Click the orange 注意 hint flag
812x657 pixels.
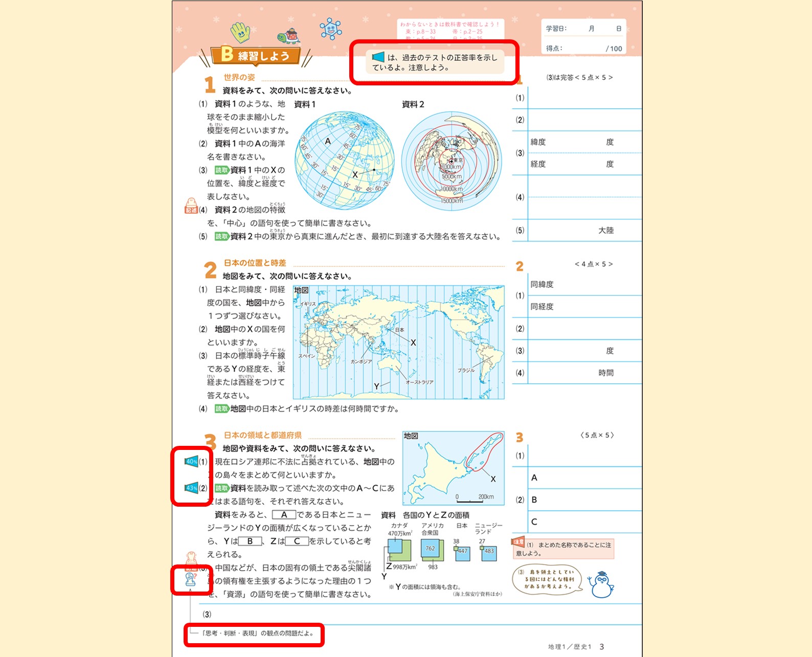(518, 542)
